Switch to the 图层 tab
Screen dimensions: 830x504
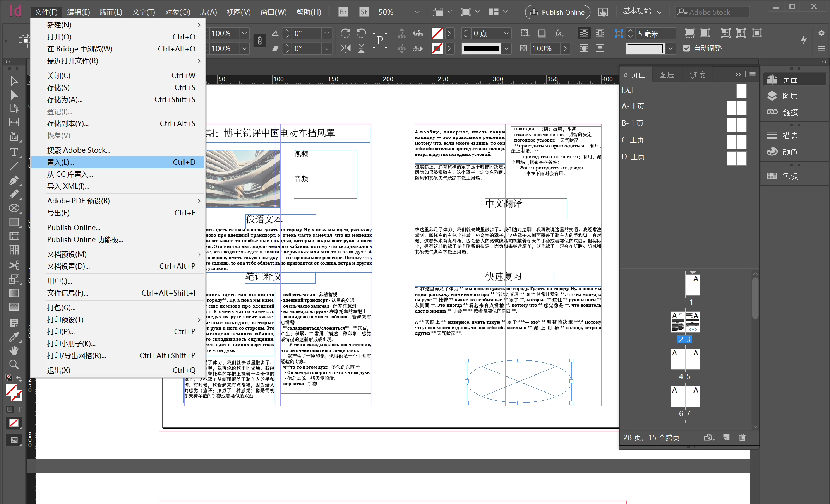667,75
